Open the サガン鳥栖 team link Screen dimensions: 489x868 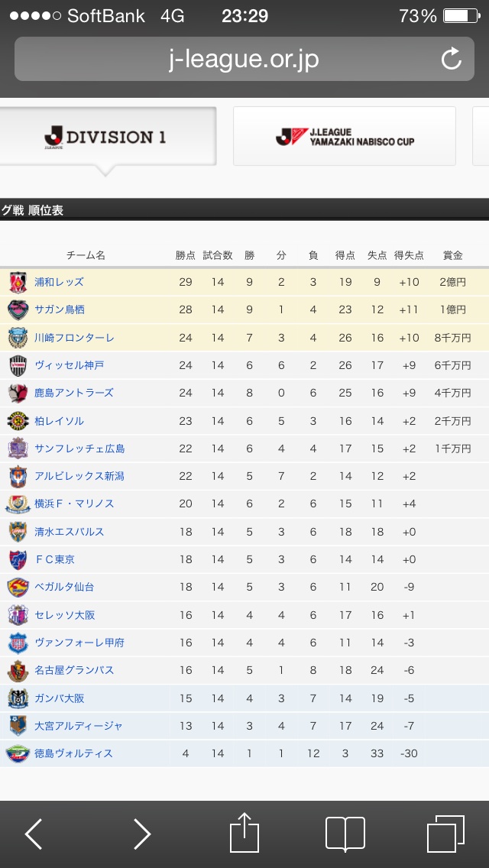pyautogui.click(x=60, y=310)
